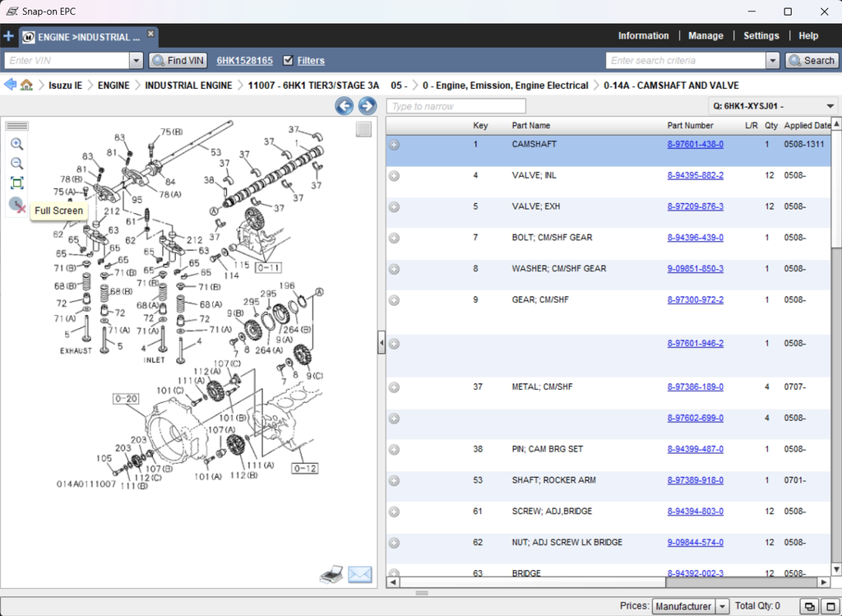Viewport: 842px width, 616px height.
Task: Expand the BOLT; CM/SHF GEAR row
Action: (394, 238)
